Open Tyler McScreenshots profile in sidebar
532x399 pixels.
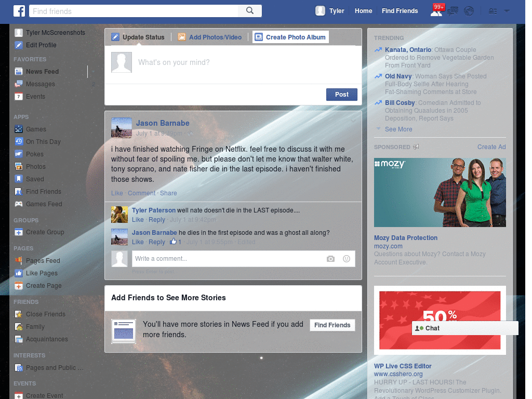pyautogui.click(x=55, y=33)
